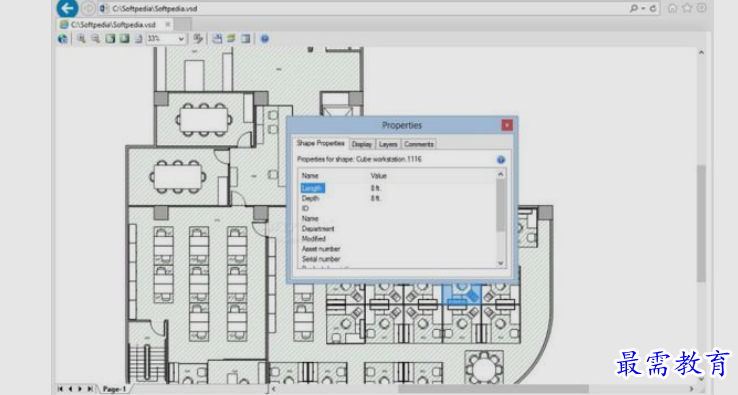Image resolution: width=738 pixels, height=395 pixels.
Task: Select the Depth property row
Action: pos(398,198)
